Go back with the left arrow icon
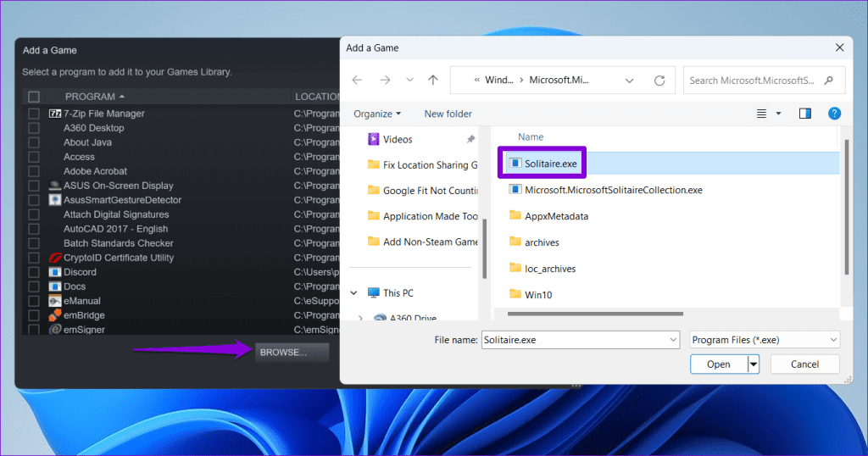The height and width of the screenshot is (456, 868). coord(357,81)
